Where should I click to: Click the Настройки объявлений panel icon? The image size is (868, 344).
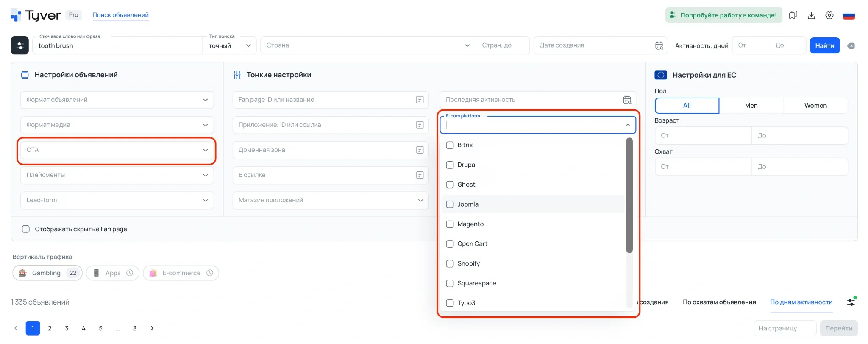(x=25, y=75)
